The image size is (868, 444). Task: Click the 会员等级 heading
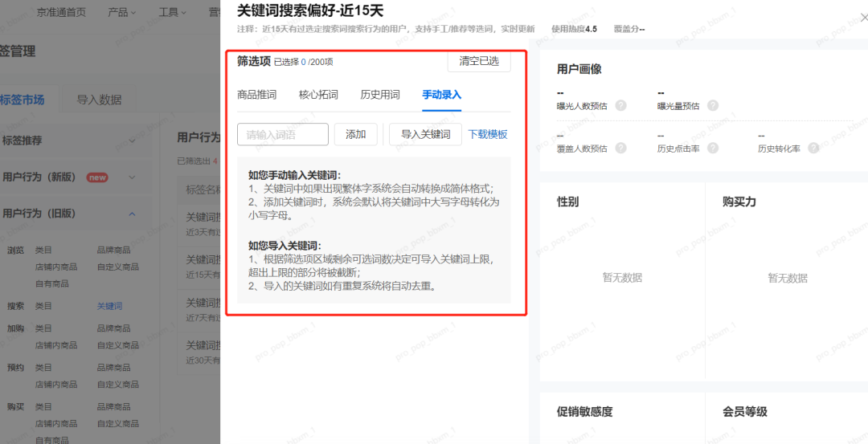(x=744, y=412)
